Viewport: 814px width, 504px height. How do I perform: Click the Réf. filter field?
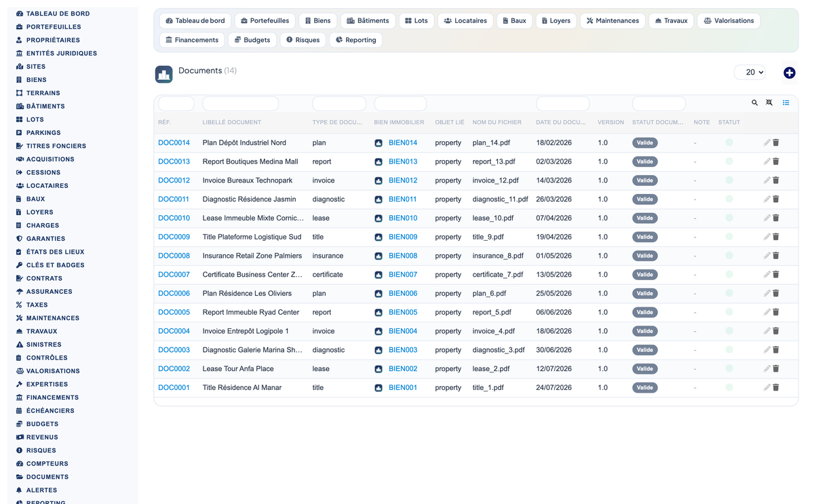tap(176, 104)
